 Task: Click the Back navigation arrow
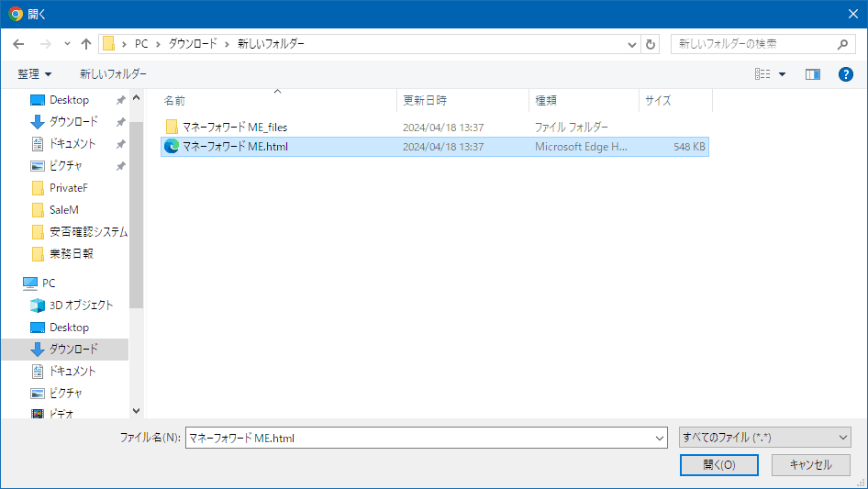tap(19, 44)
